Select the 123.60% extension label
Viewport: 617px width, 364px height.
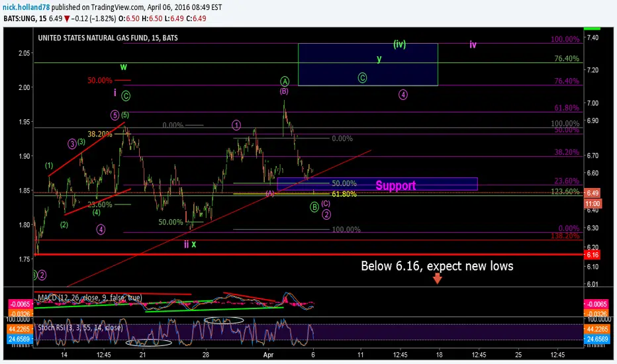pos(565,192)
